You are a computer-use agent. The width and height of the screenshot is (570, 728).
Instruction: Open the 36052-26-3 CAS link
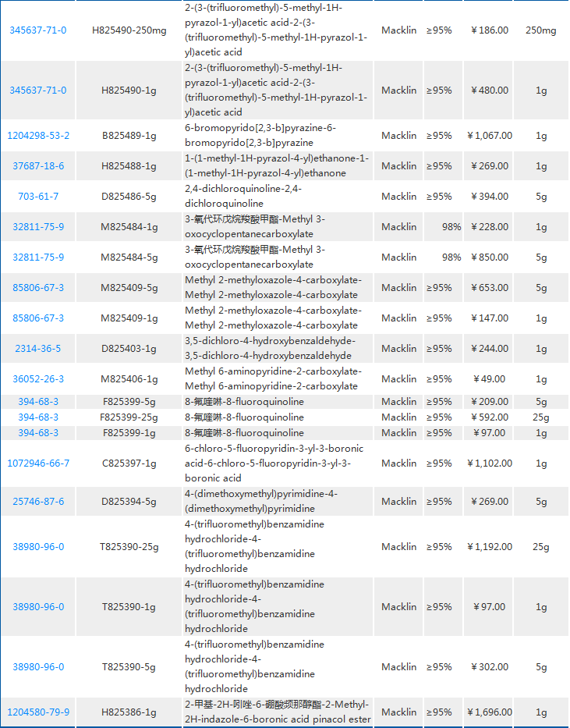click(x=38, y=379)
